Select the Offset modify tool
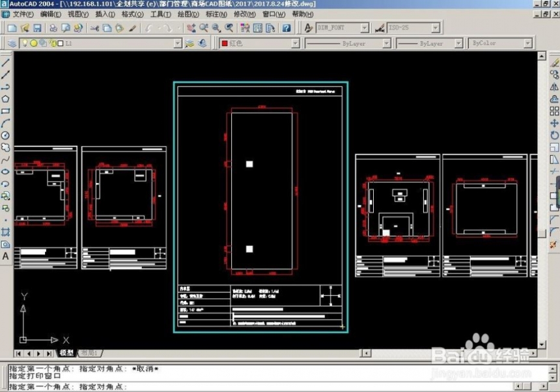Screen dimensions: 560x392 [554, 99]
